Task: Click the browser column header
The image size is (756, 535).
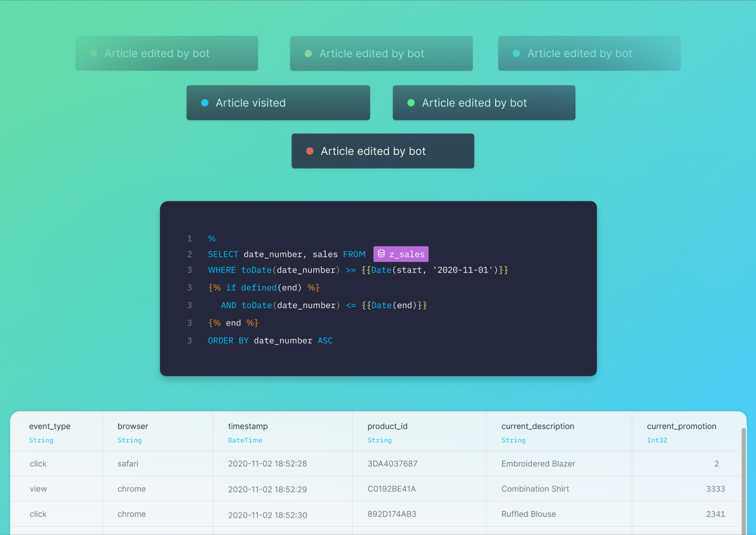Action: [133, 426]
